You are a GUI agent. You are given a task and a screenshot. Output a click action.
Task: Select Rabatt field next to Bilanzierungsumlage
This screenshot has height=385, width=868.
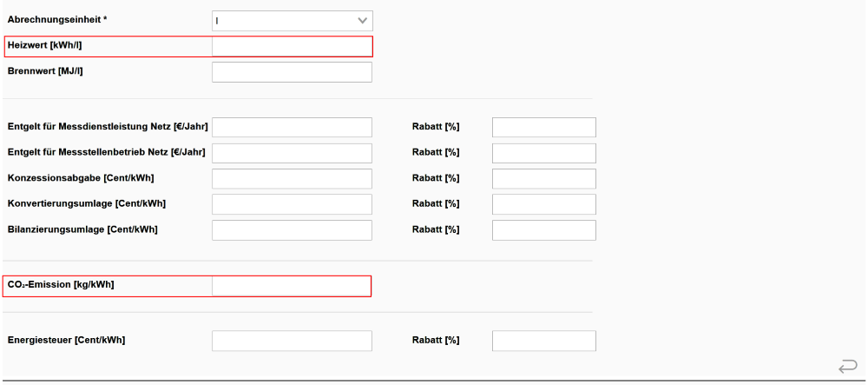coord(543,229)
